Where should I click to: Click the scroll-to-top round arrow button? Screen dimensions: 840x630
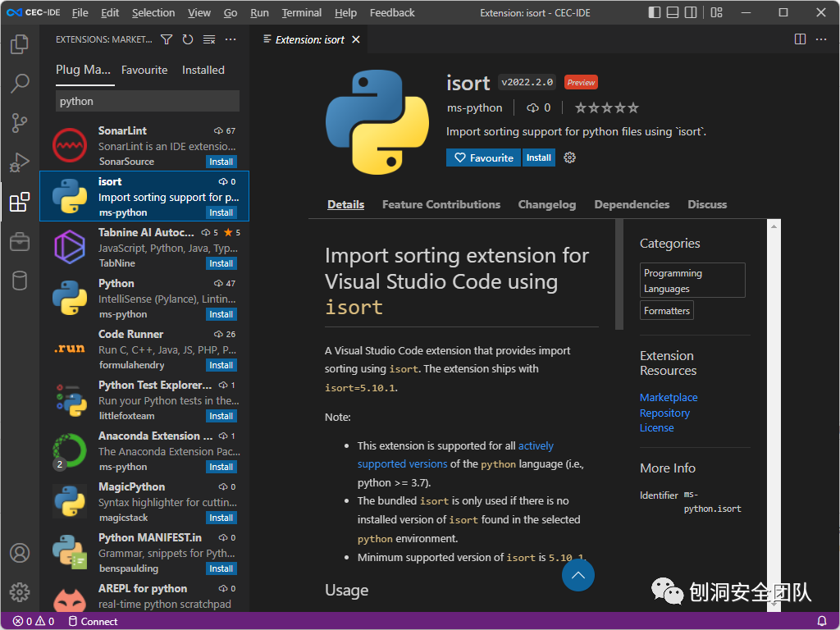(x=578, y=575)
